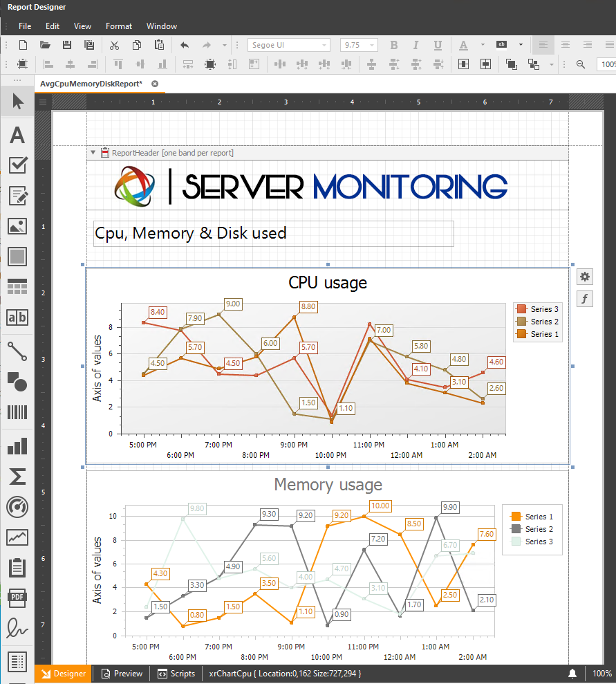Paste with the clipboard icon
The image size is (616, 684).
tap(159, 45)
